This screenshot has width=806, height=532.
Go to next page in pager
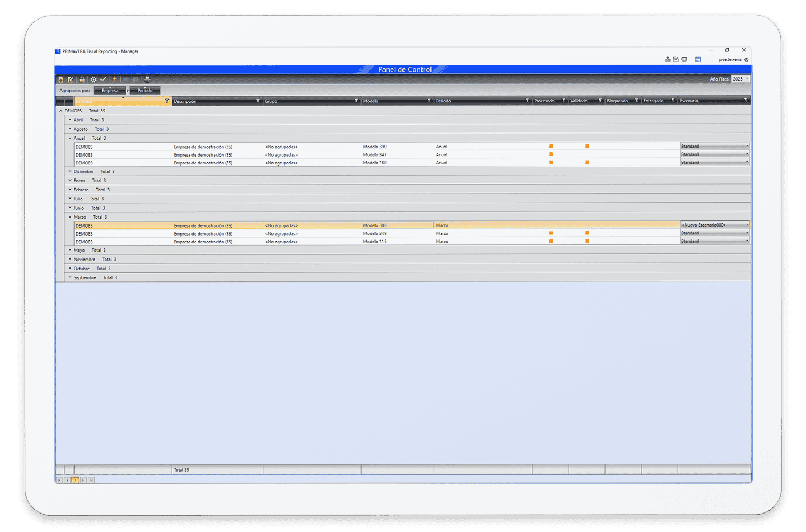[x=83, y=480]
